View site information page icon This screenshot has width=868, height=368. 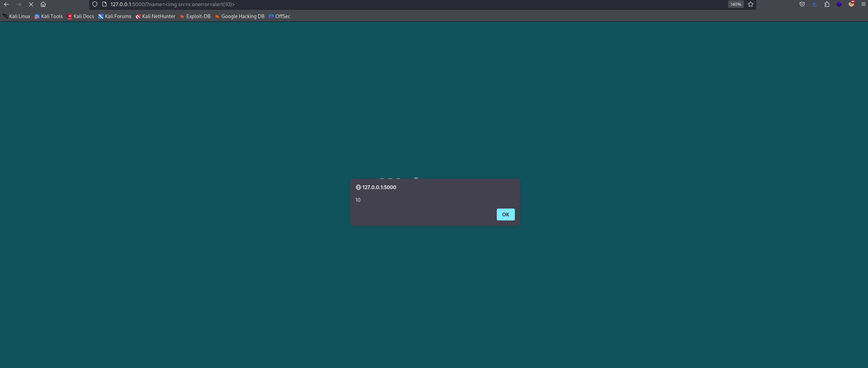tap(104, 4)
